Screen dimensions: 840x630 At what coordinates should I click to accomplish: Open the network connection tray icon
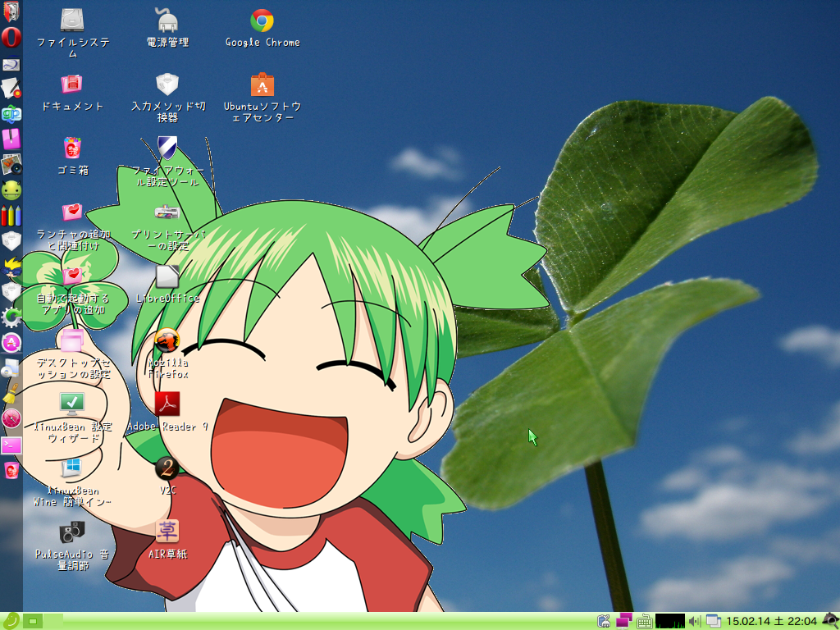pyautogui.click(x=604, y=622)
